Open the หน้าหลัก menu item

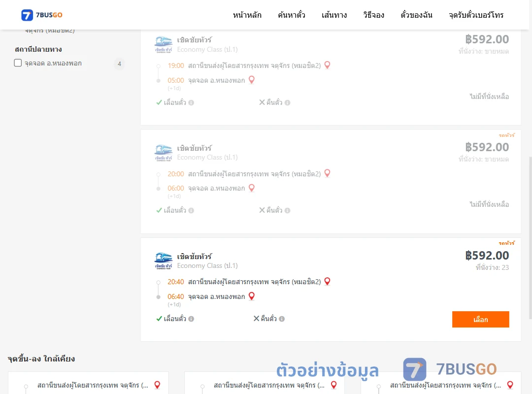tap(247, 15)
